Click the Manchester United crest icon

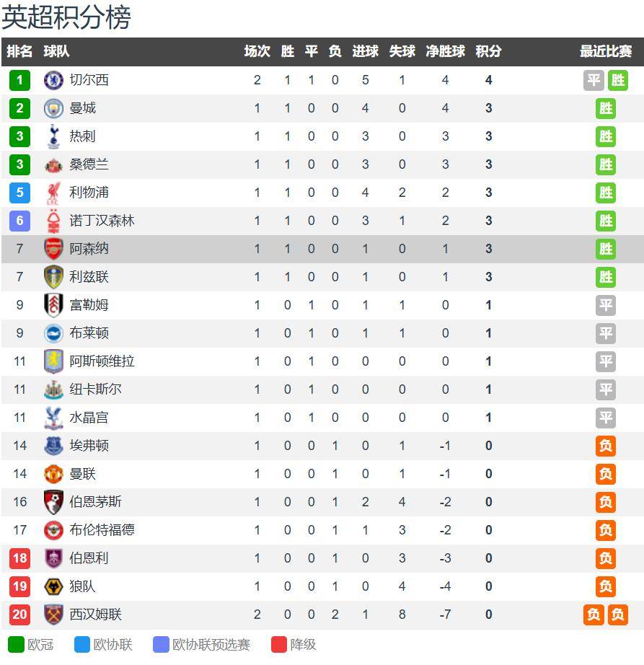[x=53, y=474]
